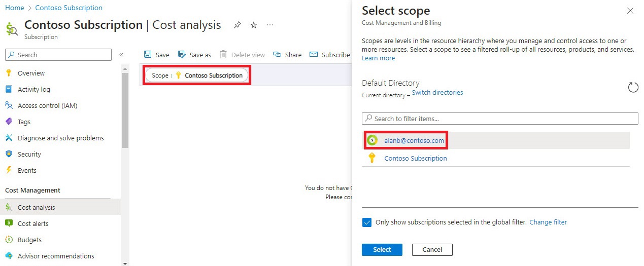Image resolution: width=644 pixels, height=266 pixels.
Task: Click Contoso Subscription breadcrumb link
Action: pyautogui.click(x=69, y=8)
